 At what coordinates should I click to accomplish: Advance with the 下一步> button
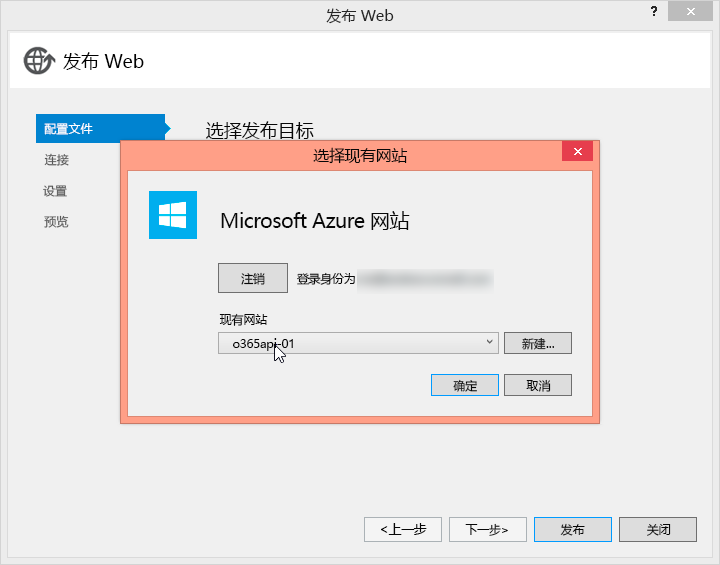tap(487, 530)
